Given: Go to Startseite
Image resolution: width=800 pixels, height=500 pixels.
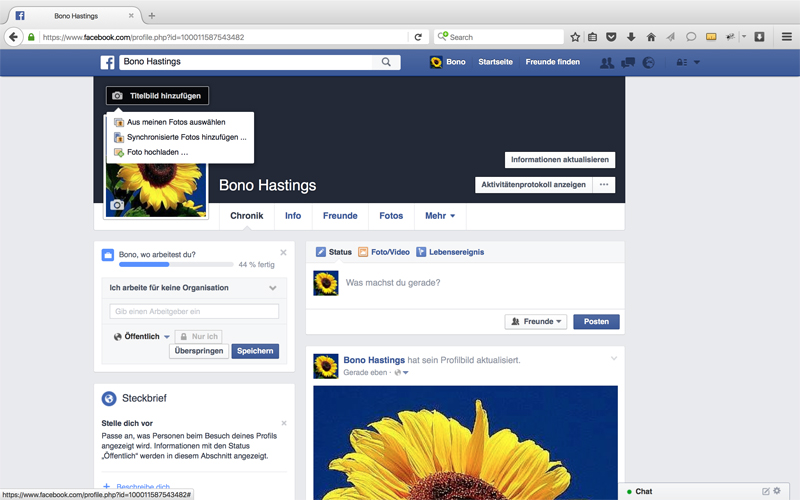Looking at the screenshot, I should point(495,62).
